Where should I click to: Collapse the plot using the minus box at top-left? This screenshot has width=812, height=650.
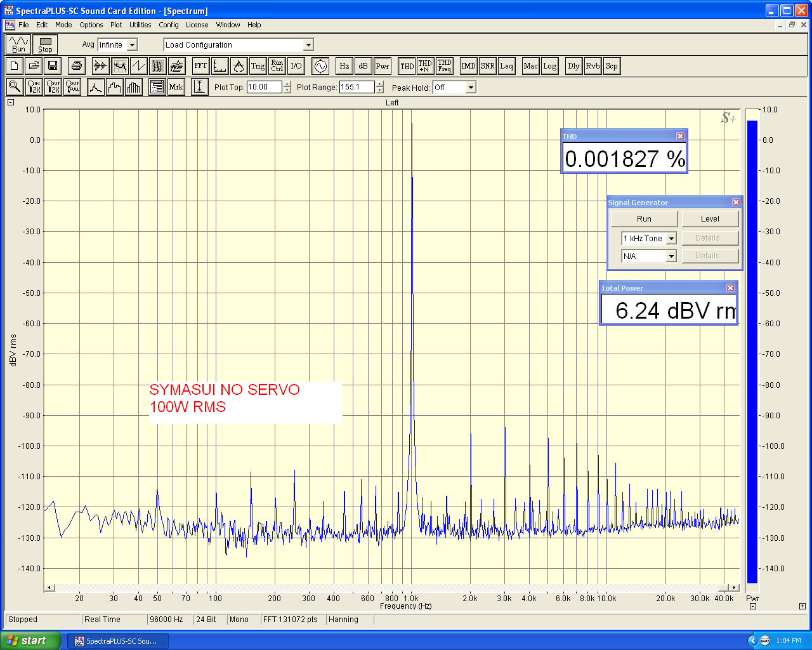click(x=11, y=102)
